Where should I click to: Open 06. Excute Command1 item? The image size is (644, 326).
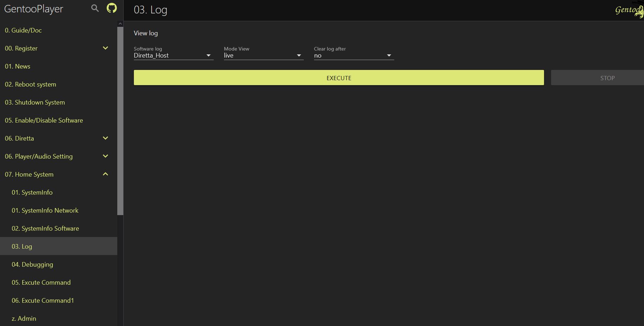coord(59,301)
